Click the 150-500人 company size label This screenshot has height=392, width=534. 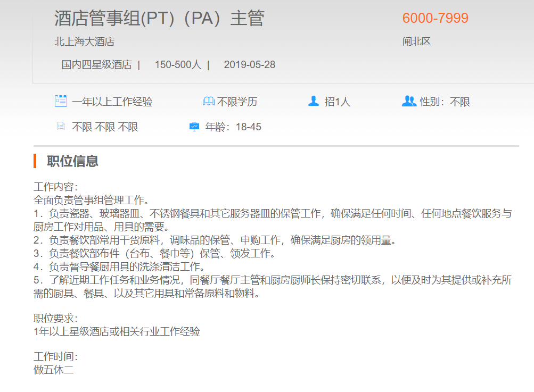[x=178, y=65]
